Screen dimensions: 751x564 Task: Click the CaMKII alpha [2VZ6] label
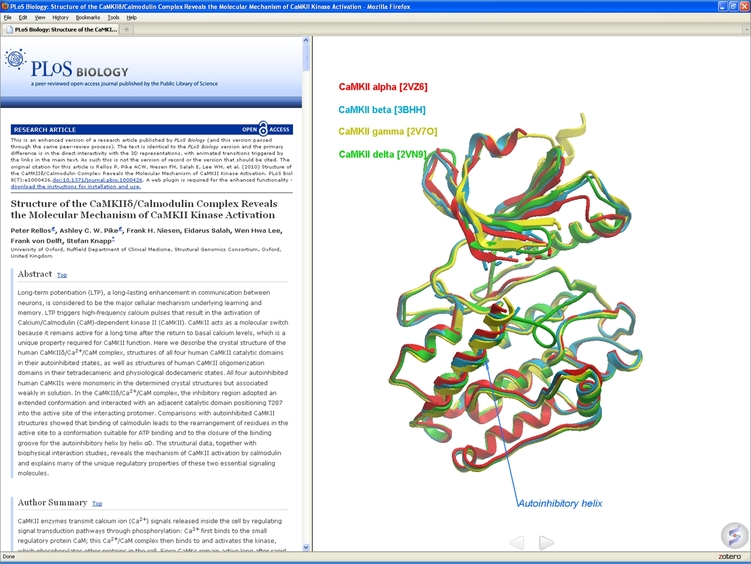click(383, 88)
